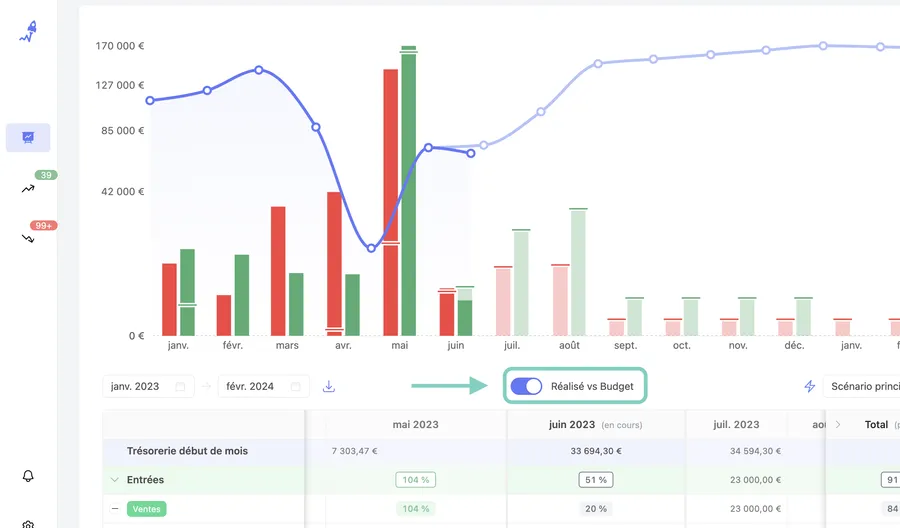Image resolution: width=900 pixels, height=528 pixels.
Task: Click the green Ventes tag
Action: 147,509
